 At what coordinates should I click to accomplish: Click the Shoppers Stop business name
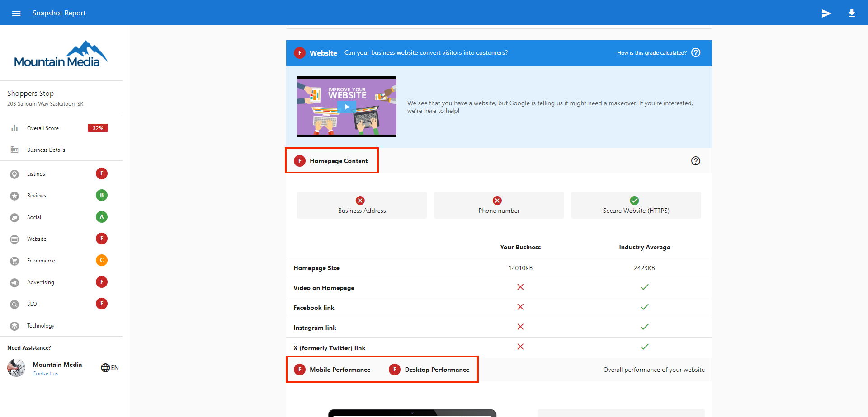30,94
